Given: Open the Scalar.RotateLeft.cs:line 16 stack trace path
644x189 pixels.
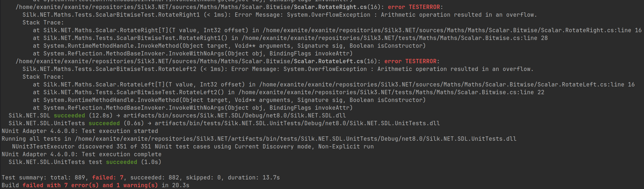Looking at the screenshot, I should point(447,85).
